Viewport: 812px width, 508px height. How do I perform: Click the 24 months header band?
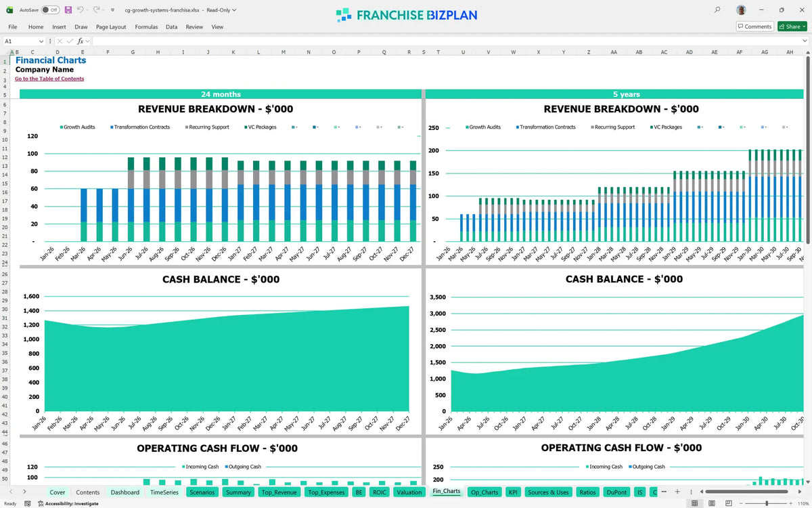[x=221, y=94]
